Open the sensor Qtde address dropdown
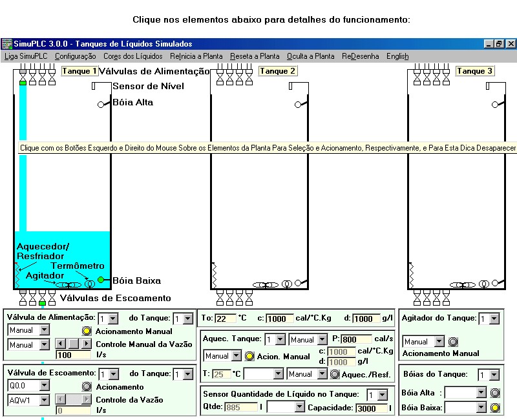Screen dimensions: 517x420 coord(299,407)
